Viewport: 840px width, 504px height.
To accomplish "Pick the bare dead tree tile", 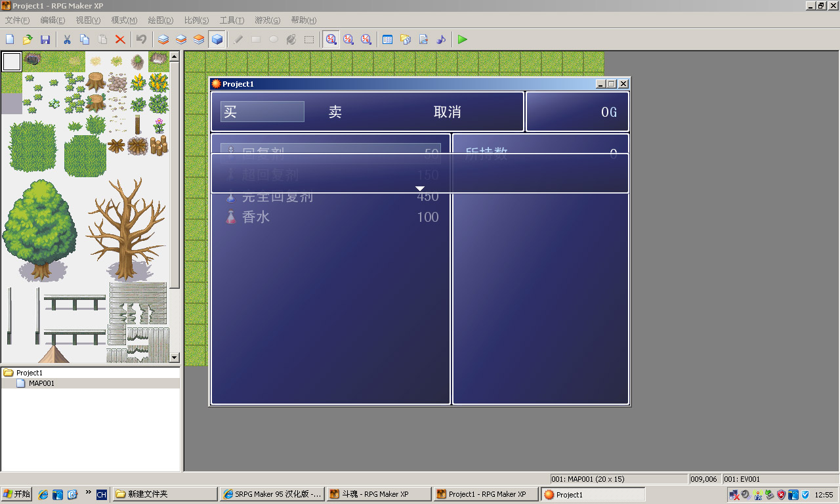I will tap(126, 230).
